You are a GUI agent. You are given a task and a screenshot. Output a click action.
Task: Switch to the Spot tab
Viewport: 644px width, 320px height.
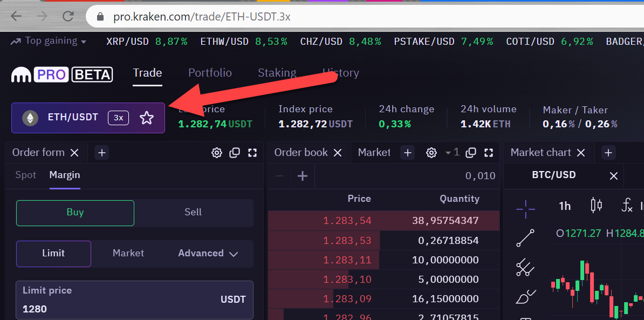[x=25, y=175]
